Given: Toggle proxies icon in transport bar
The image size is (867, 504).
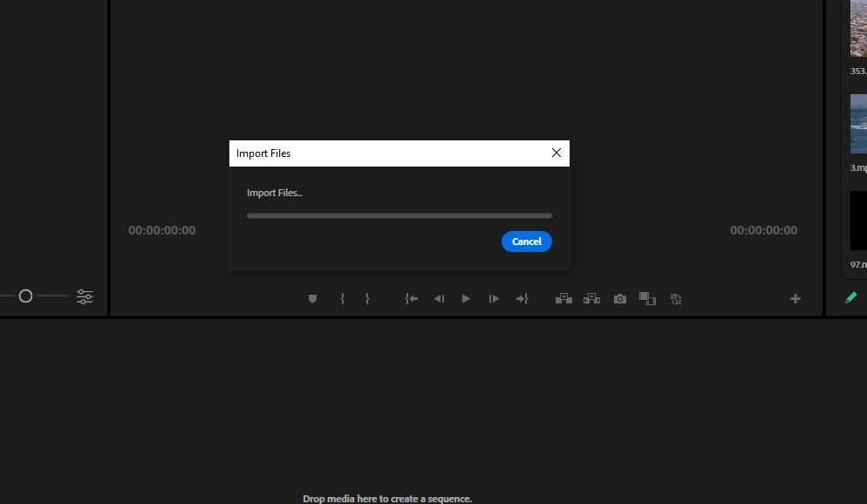Looking at the screenshot, I should point(676,299).
